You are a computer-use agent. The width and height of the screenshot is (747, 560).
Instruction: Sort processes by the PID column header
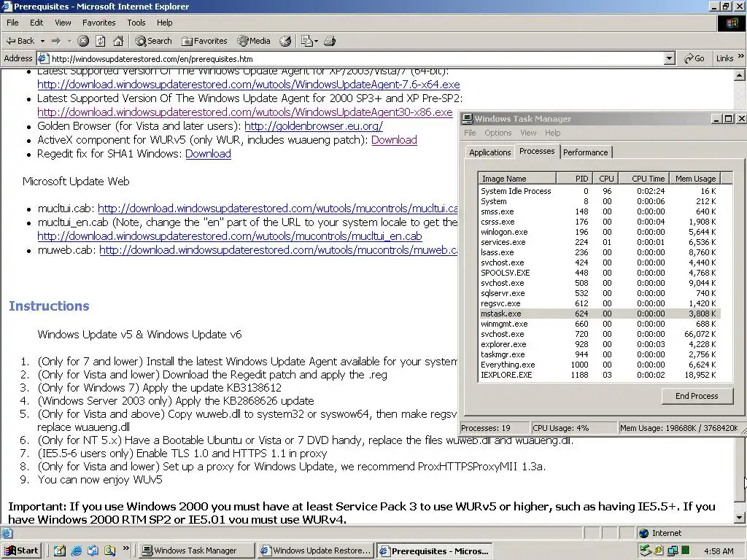coord(575,179)
